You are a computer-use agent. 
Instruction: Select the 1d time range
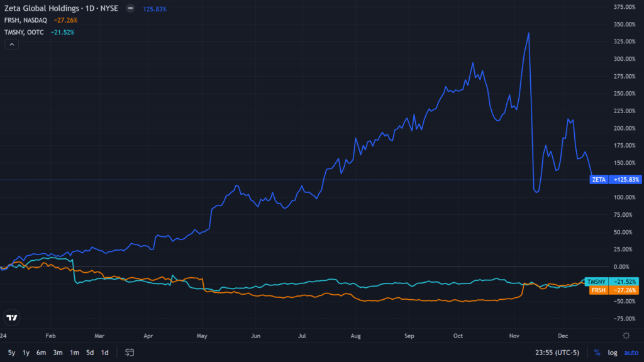coord(105,353)
